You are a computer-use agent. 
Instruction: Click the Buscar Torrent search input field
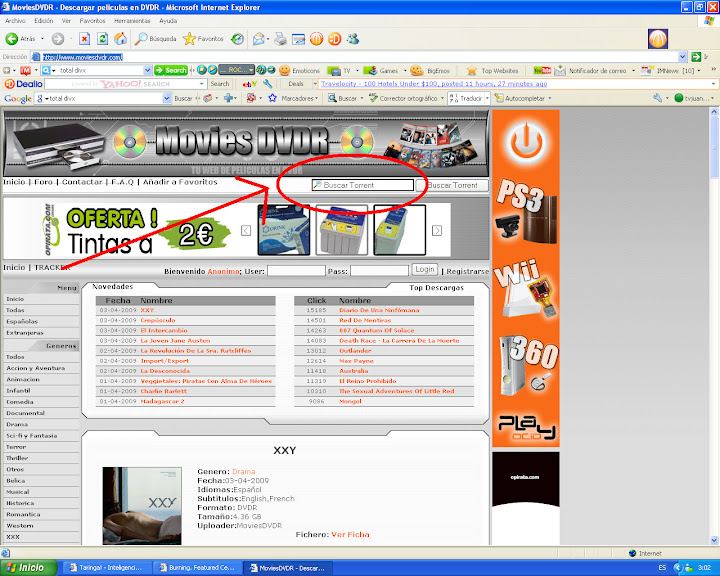[x=363, y=185]
